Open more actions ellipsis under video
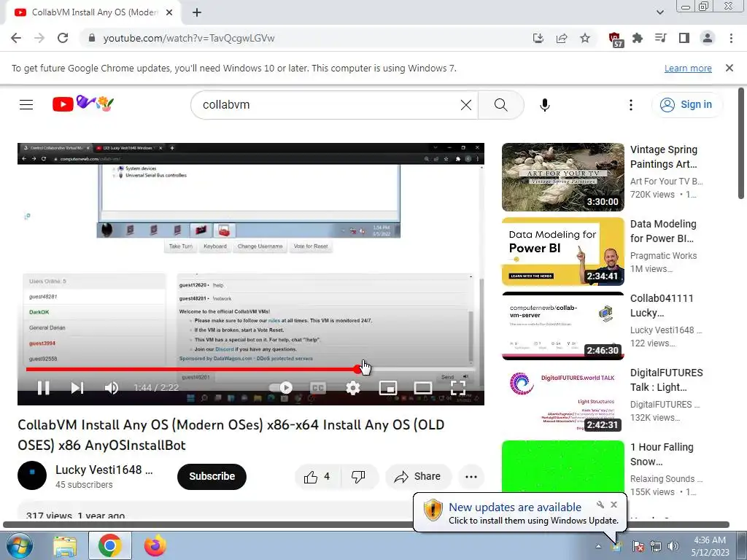747x560 pixels. [471, 476]
